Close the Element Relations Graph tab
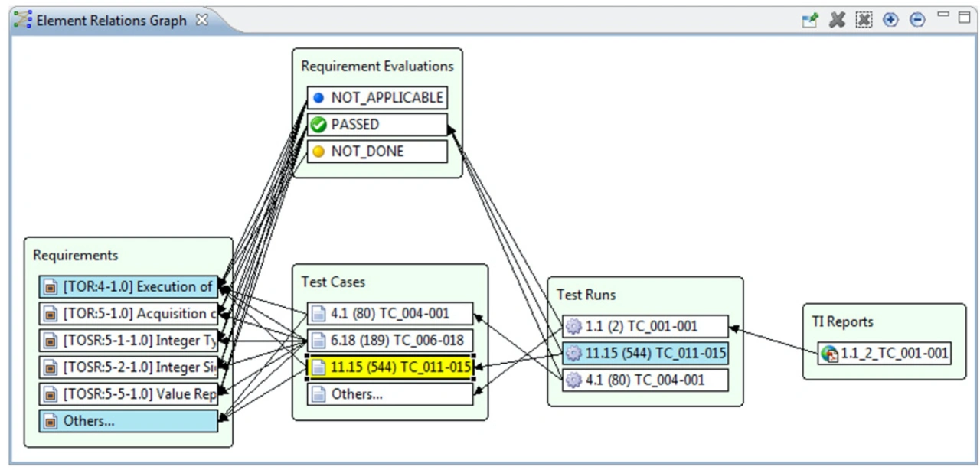Viewport: 980px width, 470px height. [x=202, y=21]
